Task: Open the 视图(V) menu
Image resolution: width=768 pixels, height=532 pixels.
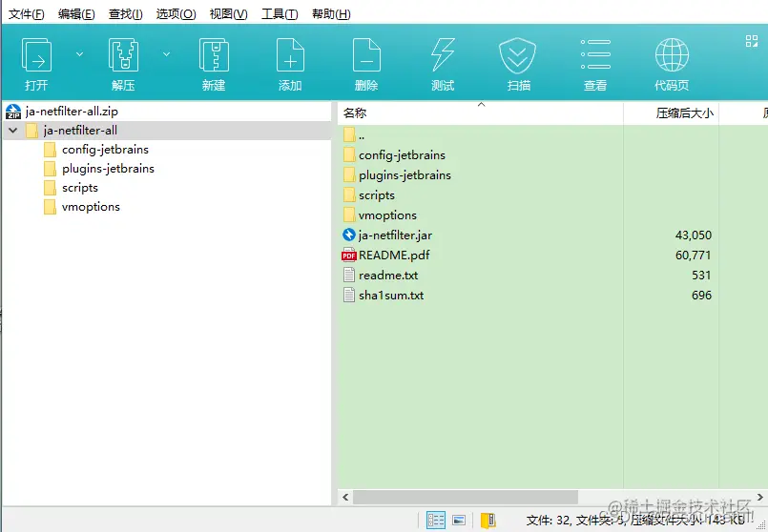Action: point(228,13)
